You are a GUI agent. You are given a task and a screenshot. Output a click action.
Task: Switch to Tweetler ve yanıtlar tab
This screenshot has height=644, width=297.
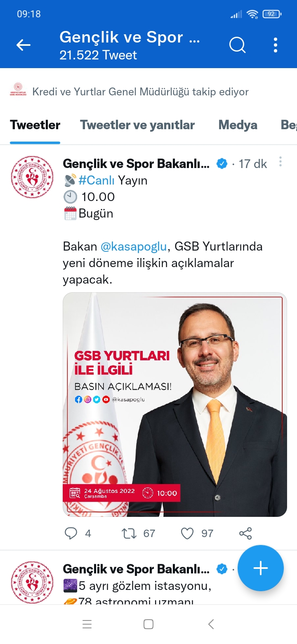click(x=137, y=125)
